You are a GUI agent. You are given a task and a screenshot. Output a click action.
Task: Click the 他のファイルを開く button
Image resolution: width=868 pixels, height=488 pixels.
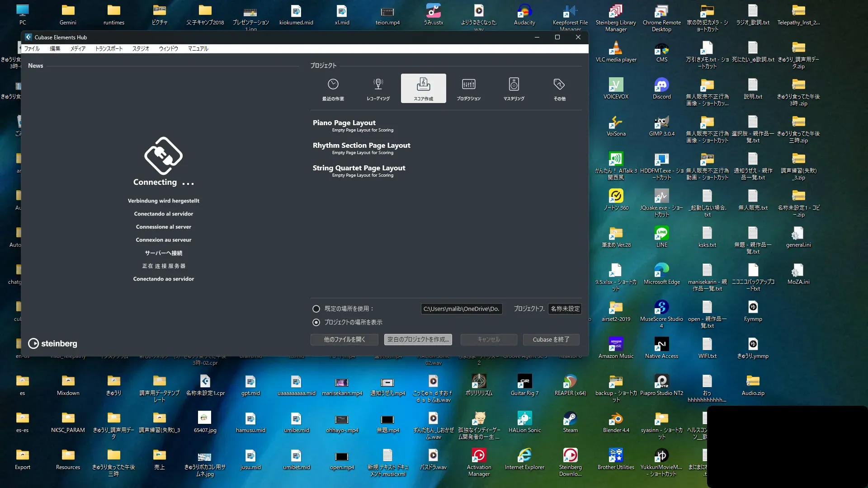[x=344, y=339]
